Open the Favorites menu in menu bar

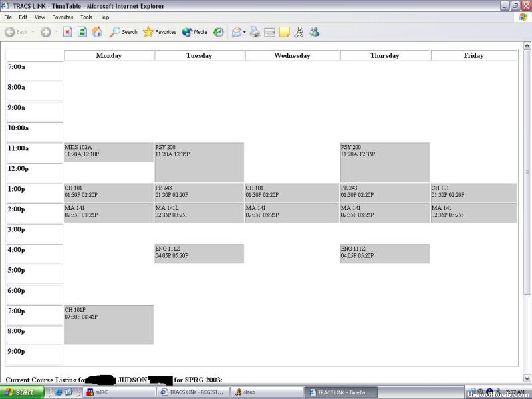[x=63, y=17]
